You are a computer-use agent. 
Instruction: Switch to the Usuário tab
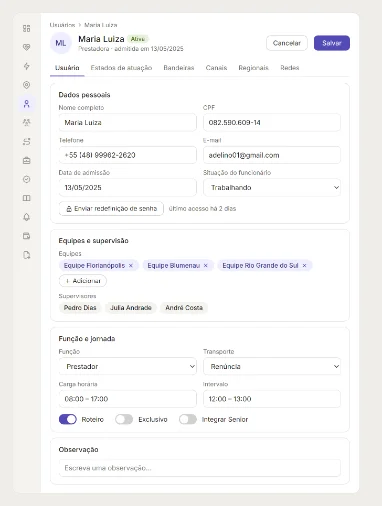[67, 68]
